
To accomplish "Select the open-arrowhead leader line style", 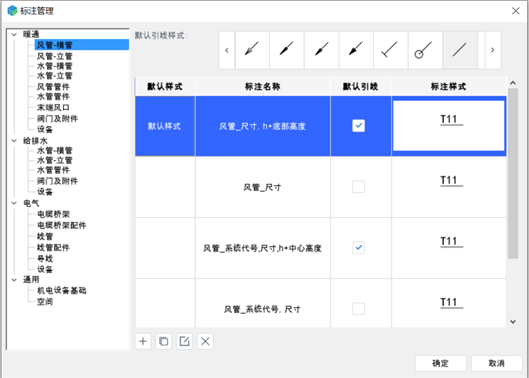I will click(x=252, y=50).
